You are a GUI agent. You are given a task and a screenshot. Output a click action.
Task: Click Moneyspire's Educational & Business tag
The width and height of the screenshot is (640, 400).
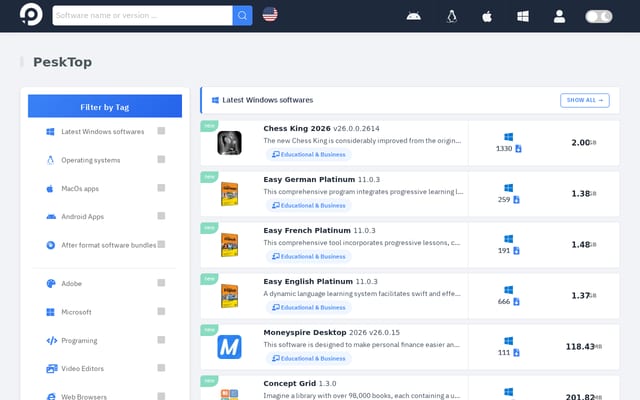click(309, 358)
